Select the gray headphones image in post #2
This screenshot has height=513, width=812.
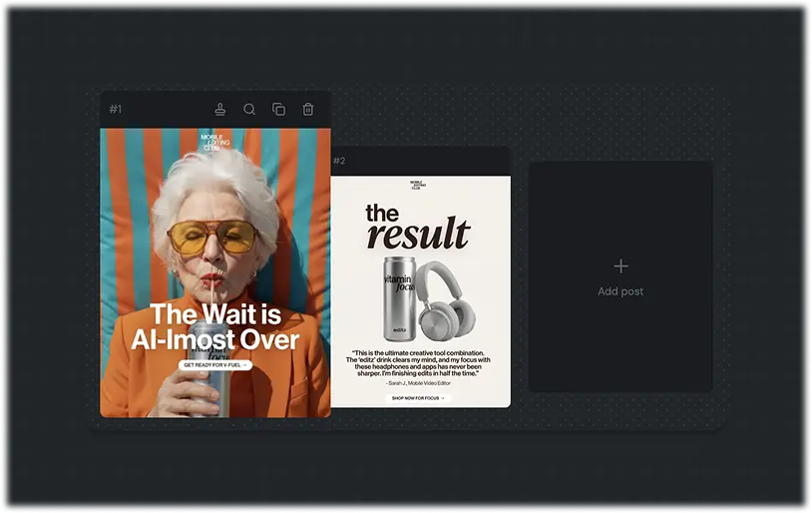[446, 300]
